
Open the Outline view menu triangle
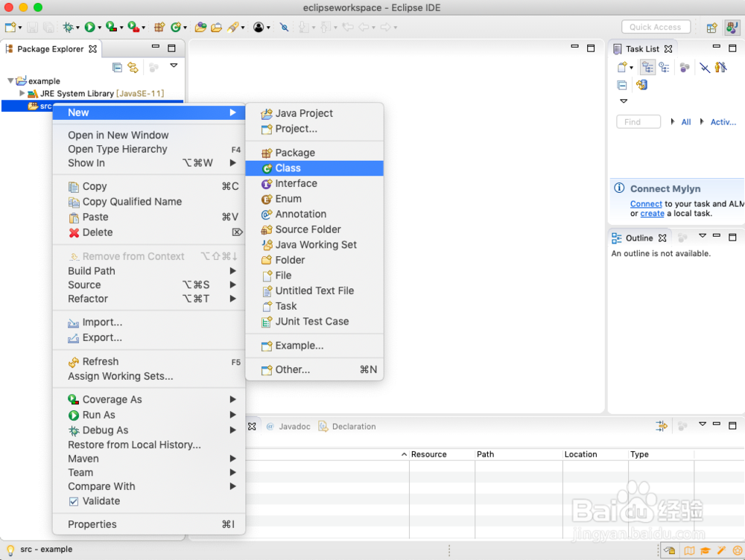click(x=703, y=235)
